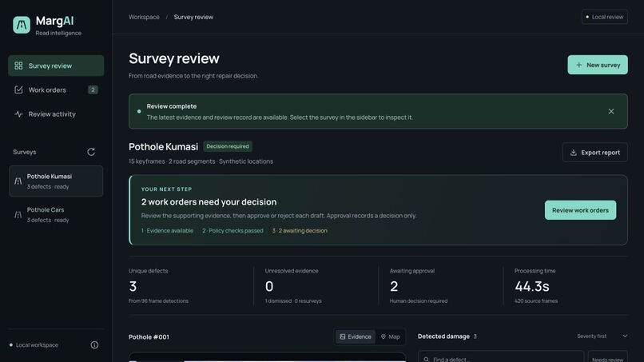Open Review activity in the sidebar
Image resolution: width=644 pixels, height=362 pixels.
(56, 114)
